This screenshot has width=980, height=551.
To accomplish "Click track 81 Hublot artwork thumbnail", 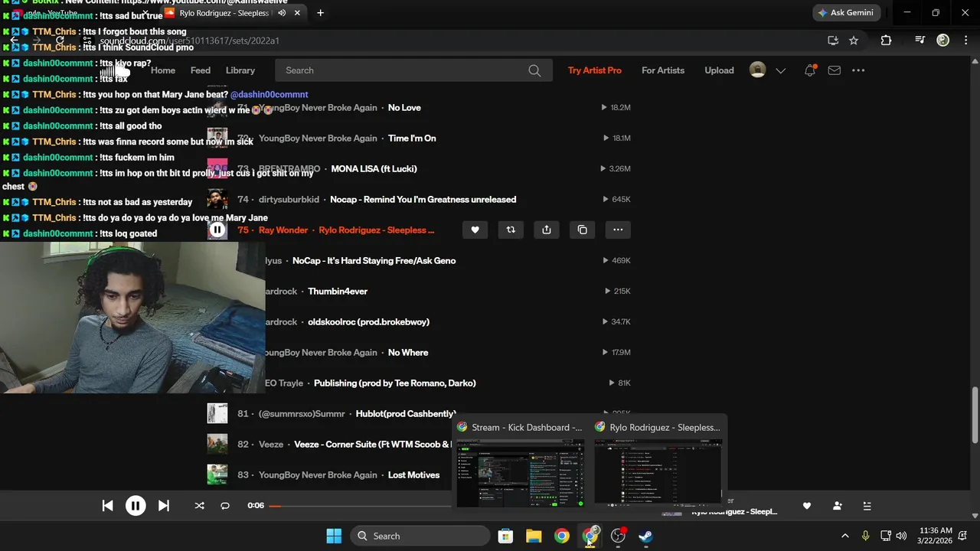I will (217, 413).
